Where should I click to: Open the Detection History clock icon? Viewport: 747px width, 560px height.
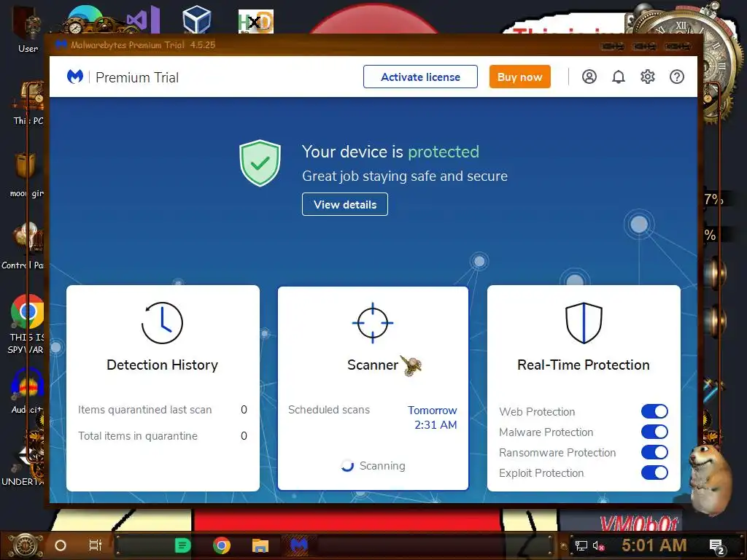162,322
